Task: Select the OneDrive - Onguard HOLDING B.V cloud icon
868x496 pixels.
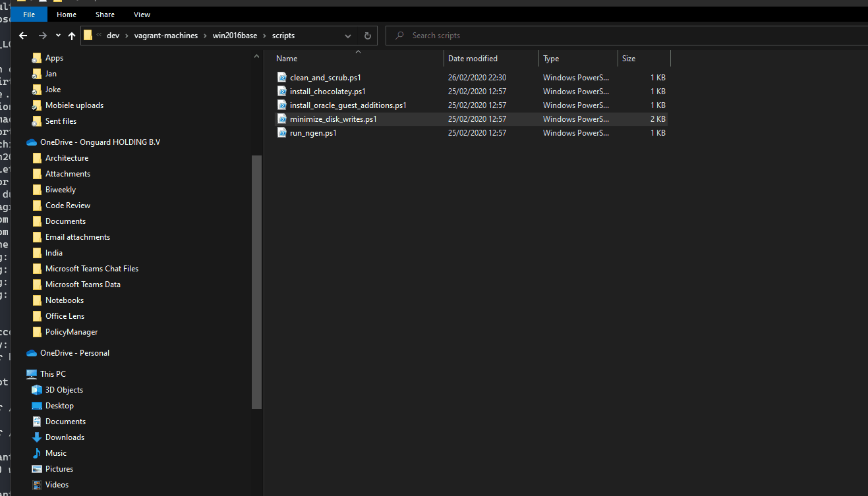Action: click(x=31, y=142)
